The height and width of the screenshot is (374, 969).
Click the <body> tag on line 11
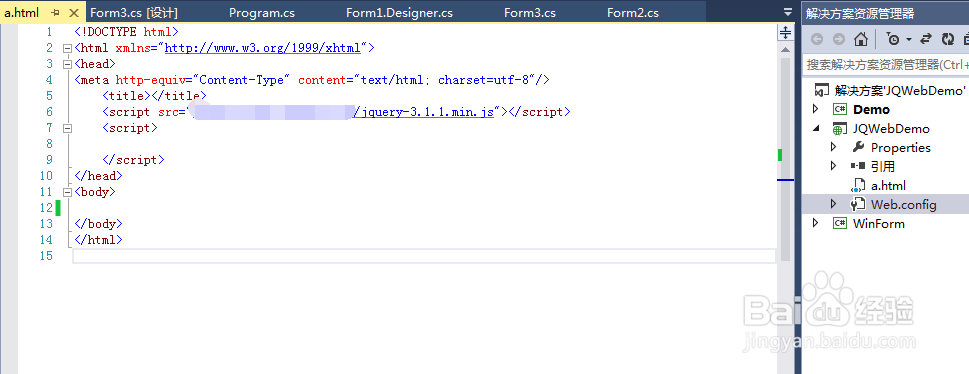coord(95,192)
